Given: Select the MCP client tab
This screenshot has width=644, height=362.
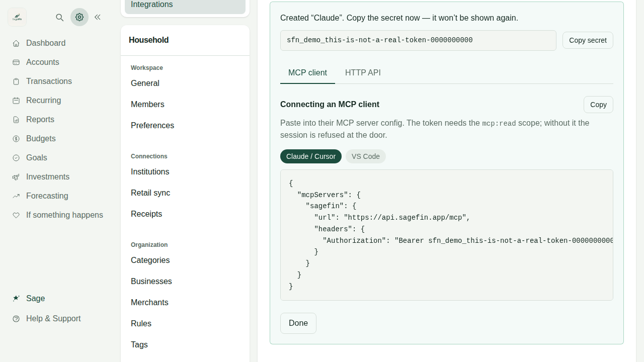Looking at the screenshot, I should (x=307, y=73).
